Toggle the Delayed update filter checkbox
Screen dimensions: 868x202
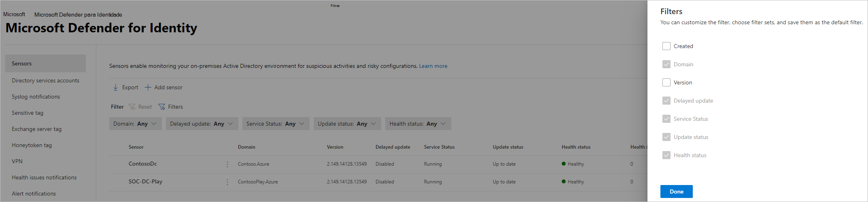coord(666,101)
